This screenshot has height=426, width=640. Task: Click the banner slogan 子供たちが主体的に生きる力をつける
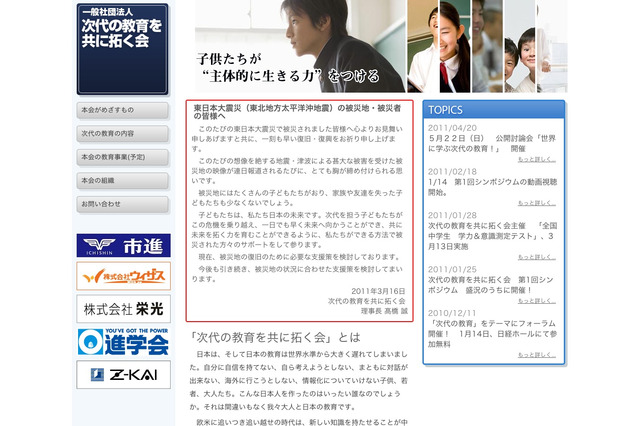point(288,67)
